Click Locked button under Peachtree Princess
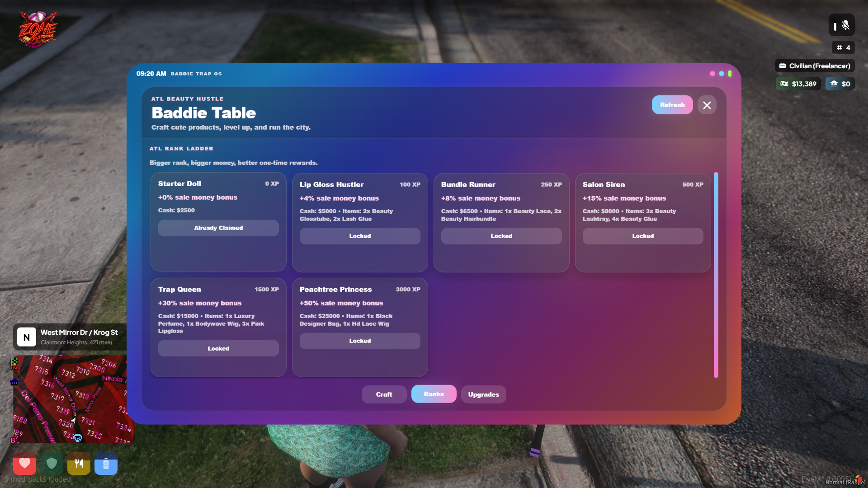Viewport: 868px width, 488px height. point(360,341)
